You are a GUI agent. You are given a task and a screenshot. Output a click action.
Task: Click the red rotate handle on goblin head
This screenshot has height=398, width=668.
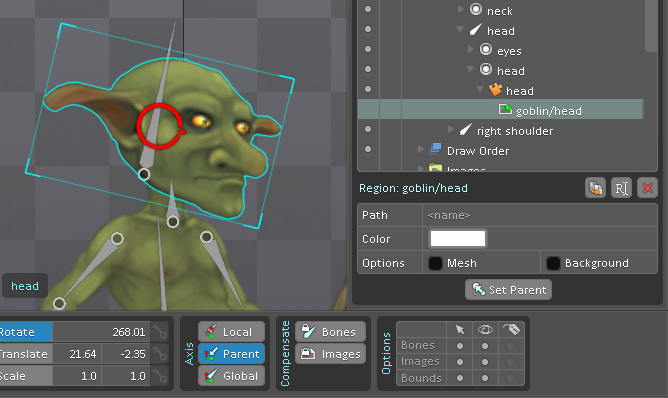coord(160,127)
